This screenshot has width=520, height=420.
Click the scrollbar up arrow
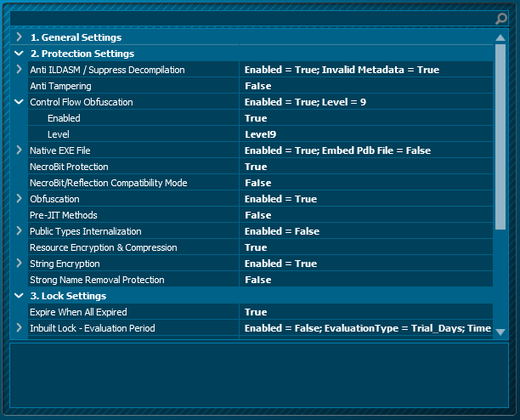(500, 37)
